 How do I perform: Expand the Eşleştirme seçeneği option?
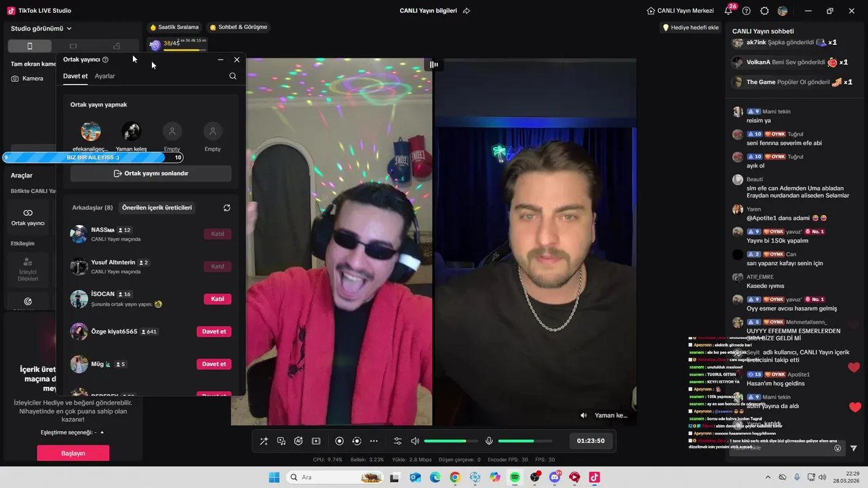click(x=73, y=432)
